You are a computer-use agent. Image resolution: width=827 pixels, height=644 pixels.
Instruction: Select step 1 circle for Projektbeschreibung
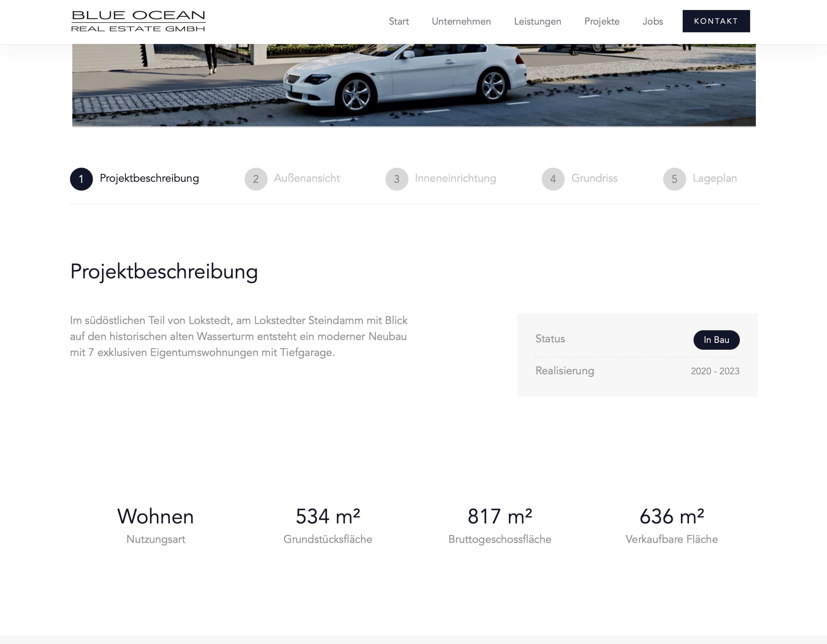[81, 179]
